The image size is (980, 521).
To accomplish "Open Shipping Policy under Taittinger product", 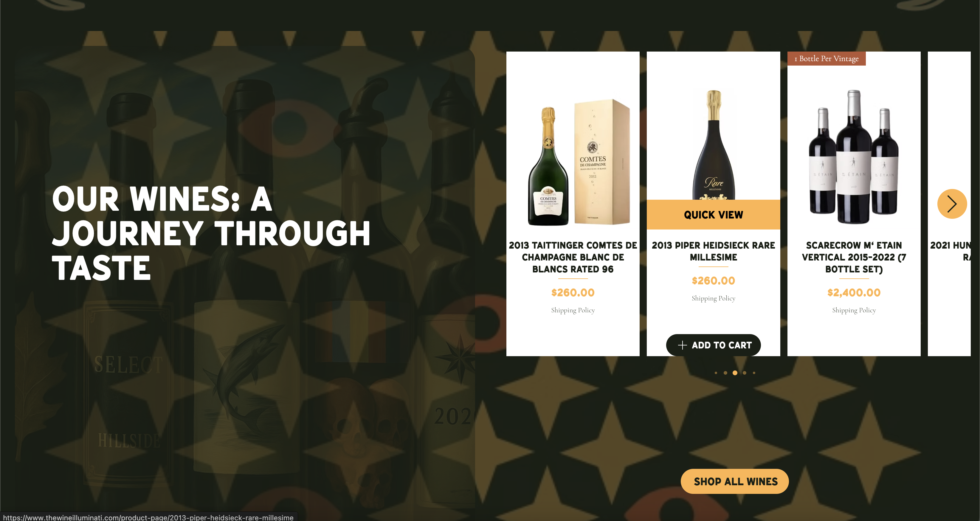I will [x=573, y=310].
